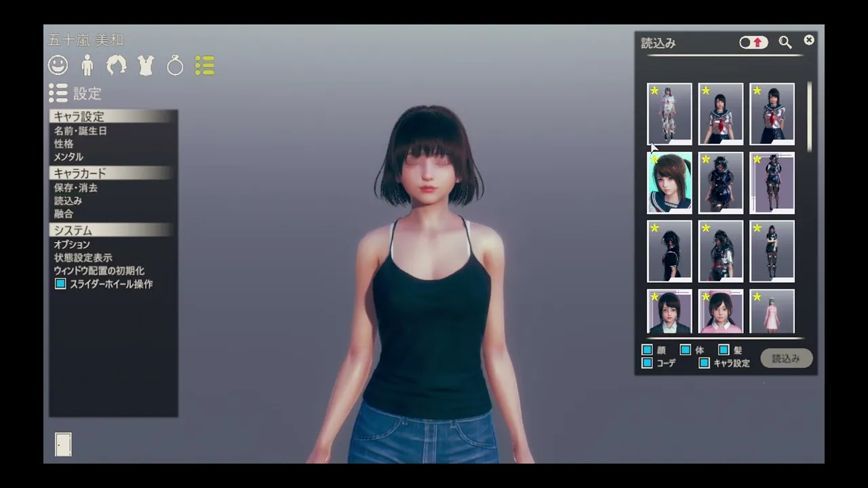Select the teal background ponytail portrait card
This screenshot has width=868, height=488.
[669, 183]
